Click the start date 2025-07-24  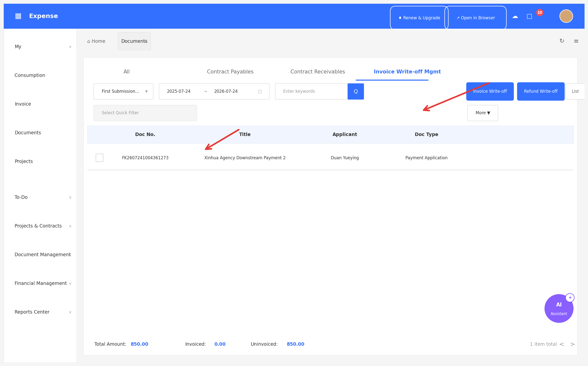pos(179,91)
